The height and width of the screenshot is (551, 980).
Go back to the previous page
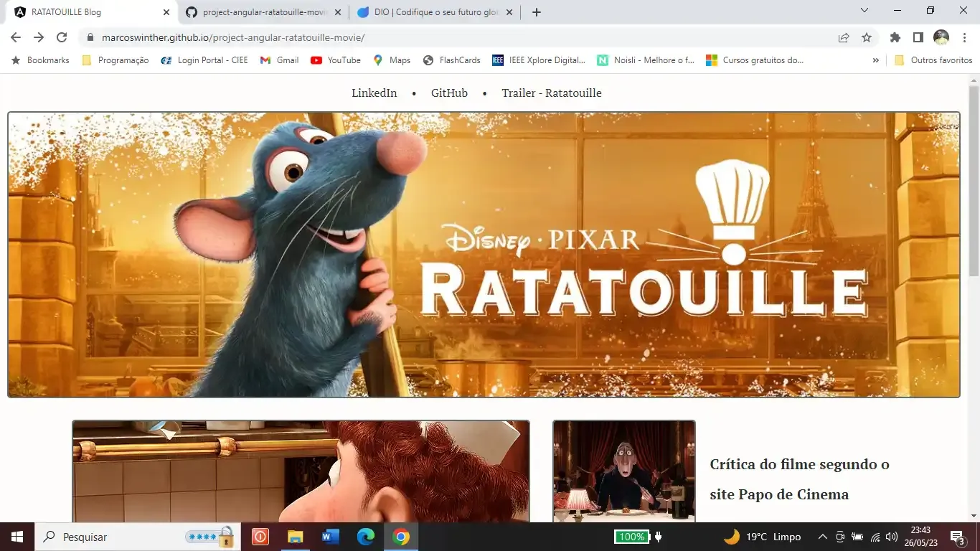coord(16,37)
